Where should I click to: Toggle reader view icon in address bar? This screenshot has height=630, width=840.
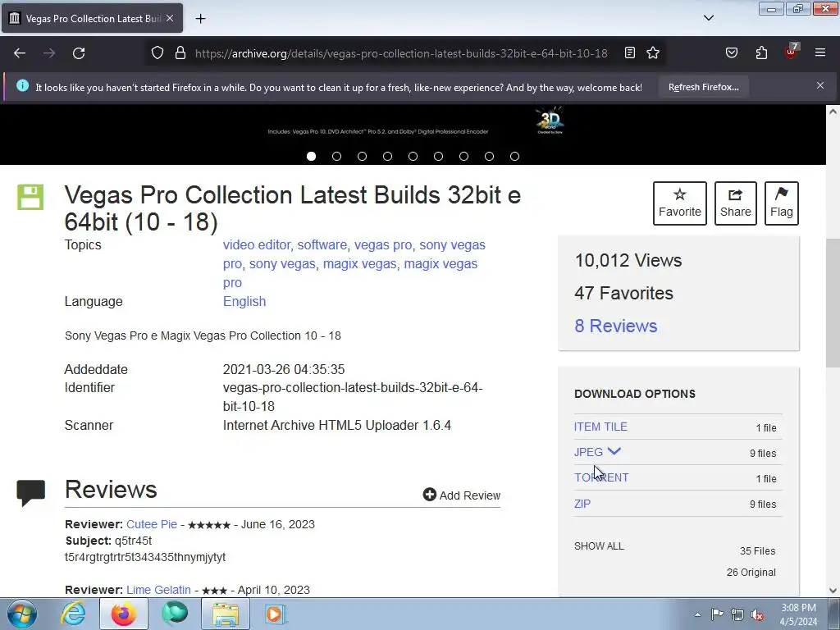pyautogui.click(x=630, y=52)
